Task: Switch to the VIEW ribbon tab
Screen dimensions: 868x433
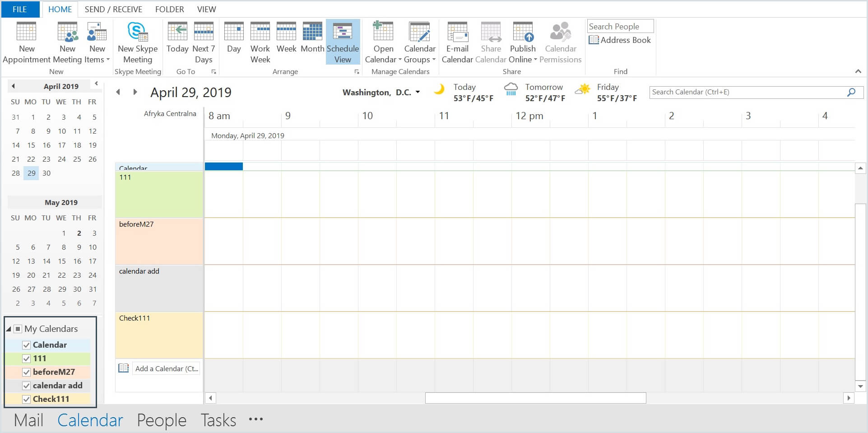Action: (206, 9)
